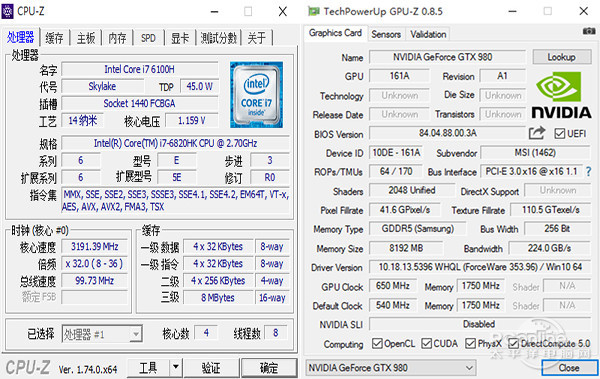This screenshot has width=600, height=379.
Task: Open the 关于 tab
Action: click(256, 38)
